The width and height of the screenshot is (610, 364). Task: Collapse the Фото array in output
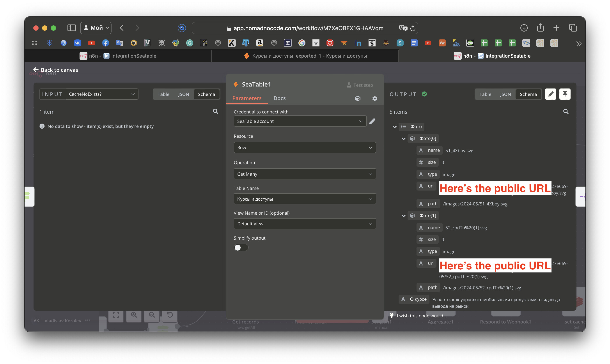[x=395, y=127]
